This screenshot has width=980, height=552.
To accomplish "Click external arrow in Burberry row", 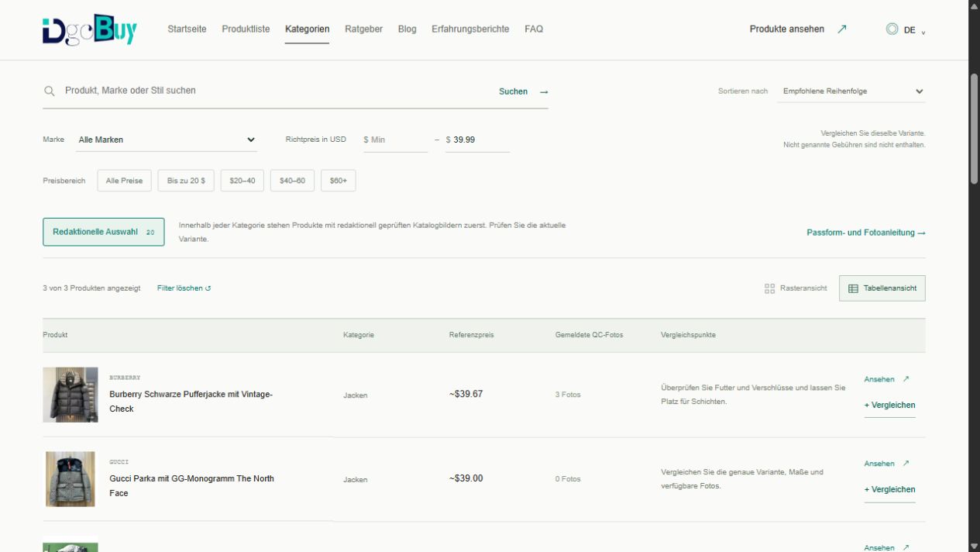I will click(906, 379).
